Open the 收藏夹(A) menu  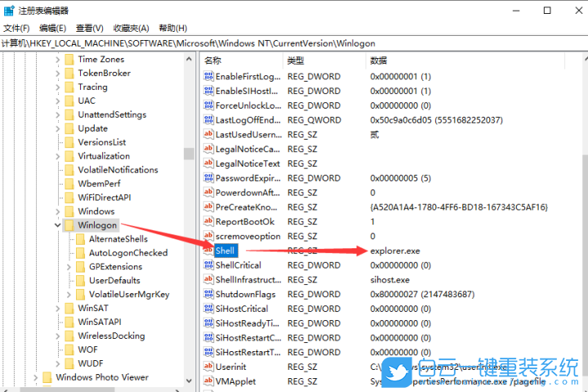coord(131,28)
